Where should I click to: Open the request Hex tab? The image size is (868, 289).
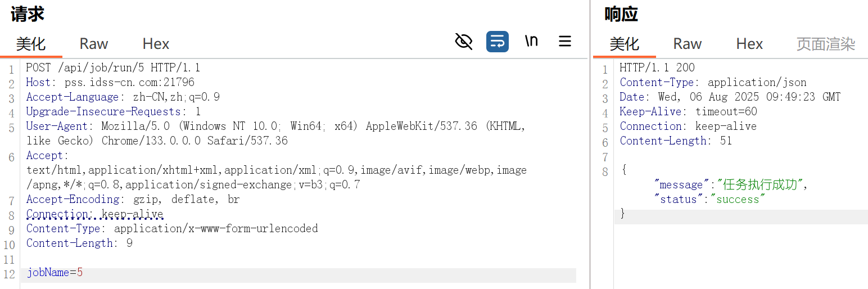pyautogui.click(x=156, y=44)
